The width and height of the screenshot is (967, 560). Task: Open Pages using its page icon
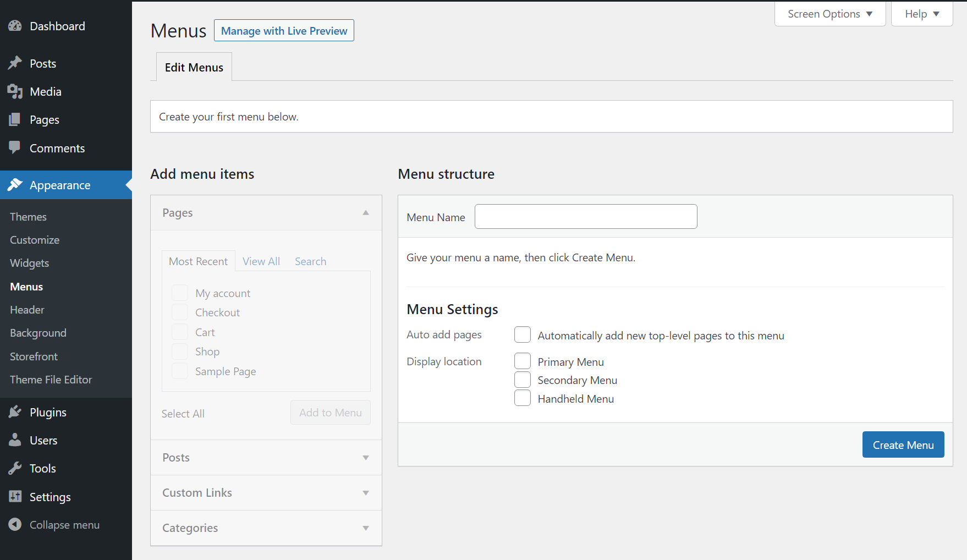pyautogui.click(x=15, y=119)
